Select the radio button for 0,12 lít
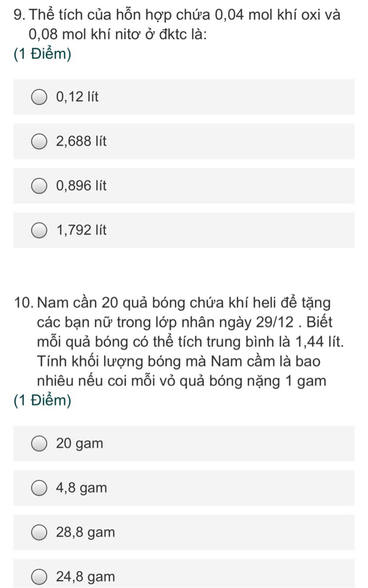368x588 pixels. pos(39,97)
